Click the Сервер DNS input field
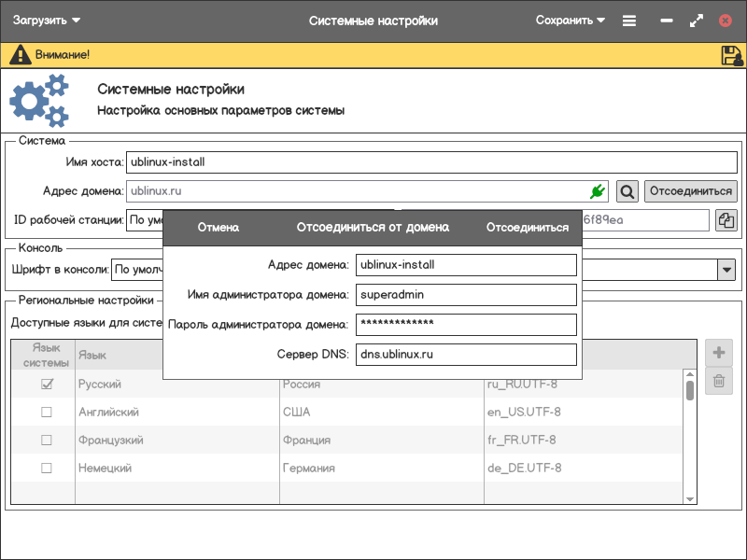The height and width of the screenshot is (560, 747). point(466,355)
